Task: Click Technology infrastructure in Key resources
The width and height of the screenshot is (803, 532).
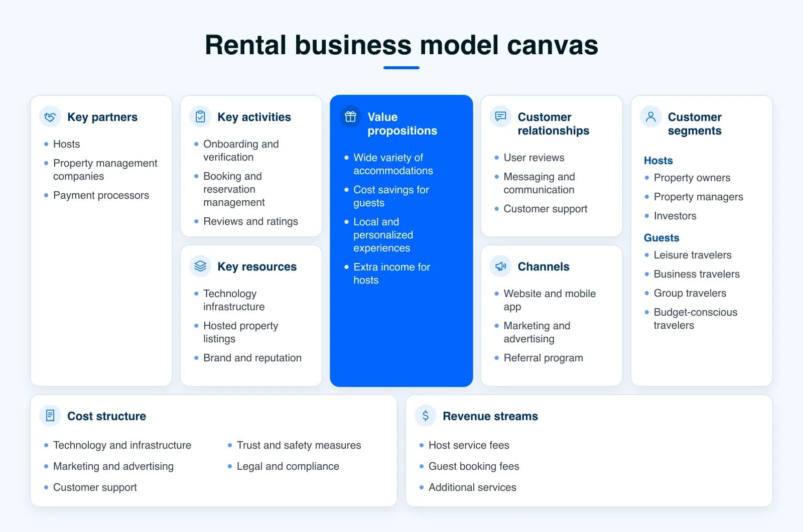Action: [234, 300]
